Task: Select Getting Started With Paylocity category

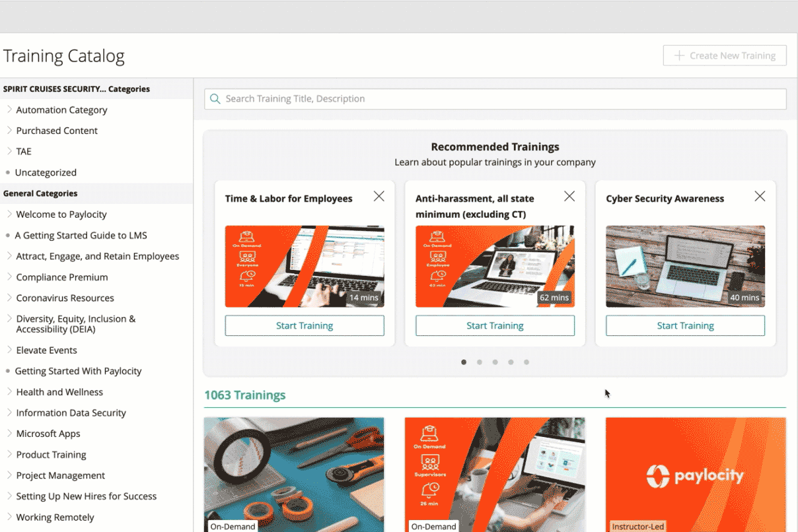Action: (x=78, y=371)
